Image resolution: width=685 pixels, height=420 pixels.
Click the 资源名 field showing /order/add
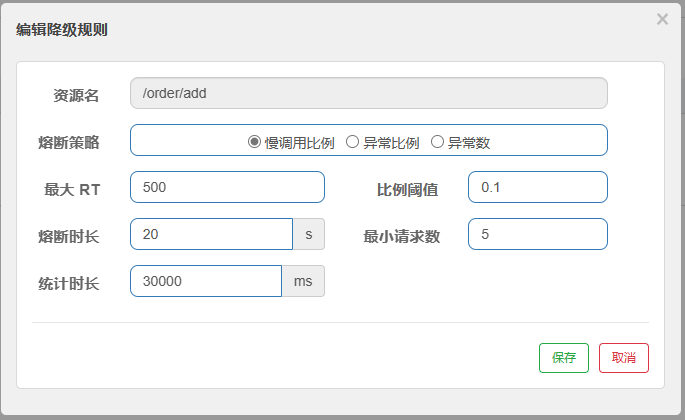[x=369, y=93]
